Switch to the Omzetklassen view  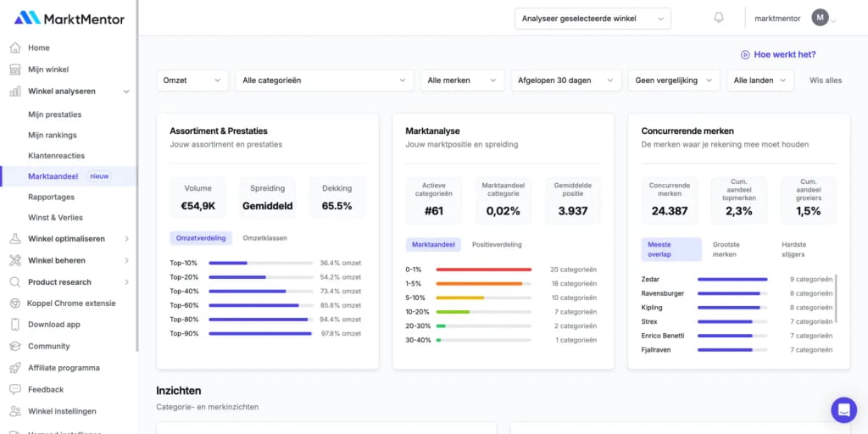pyautogui.click(x=264, y=238)
